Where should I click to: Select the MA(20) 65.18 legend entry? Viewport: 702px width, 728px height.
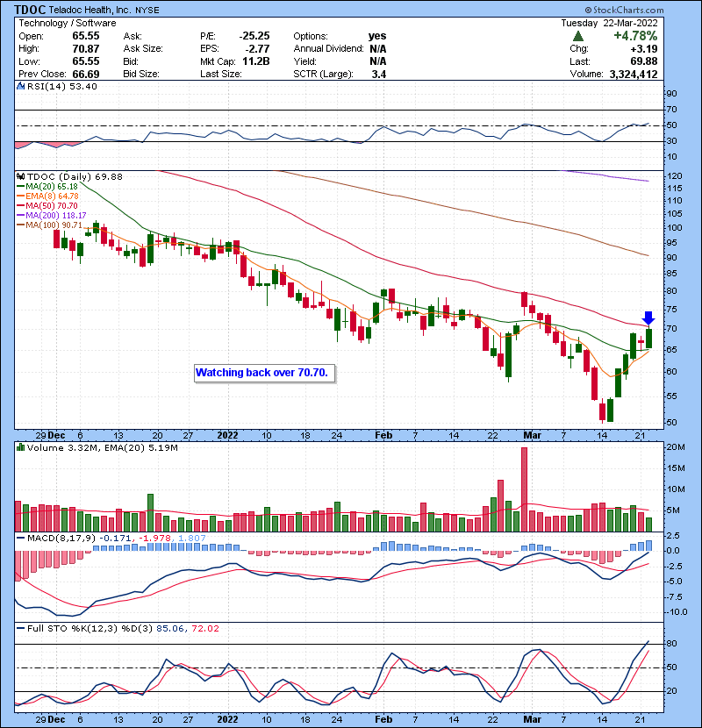[x=47, y=187]
